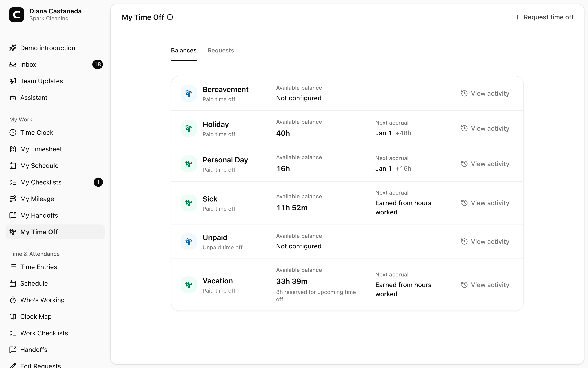Click the Vacation balance 33h 39m

[292, 281]
